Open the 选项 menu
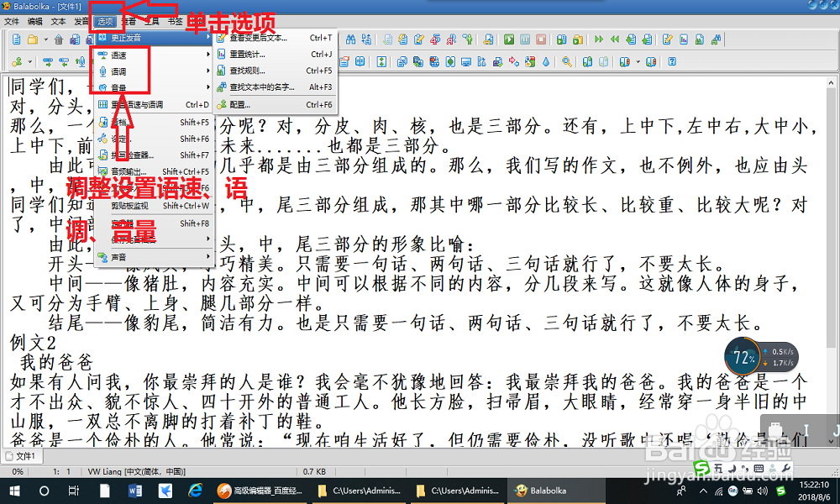The image size is (840, 504). pos(105,22)
